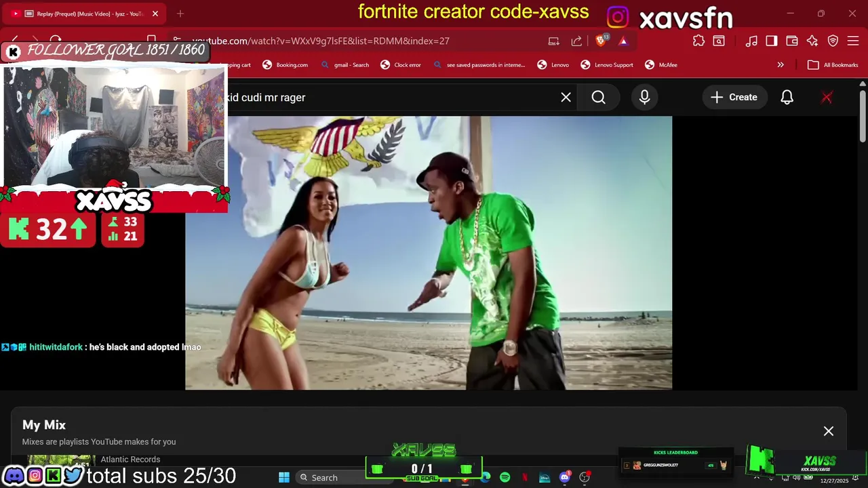The image size is (868, 488).
Task: Open the Lenovo Support bookmark
Action: [607, 65]
